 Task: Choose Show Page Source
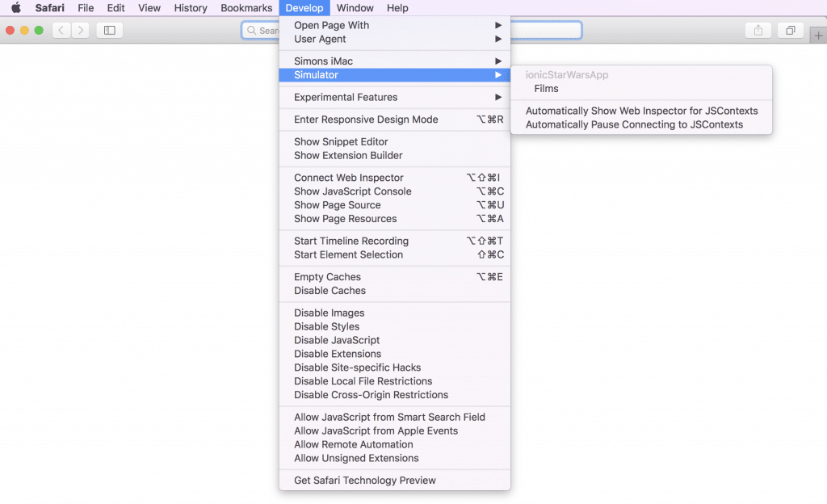(x=394, y=204)
